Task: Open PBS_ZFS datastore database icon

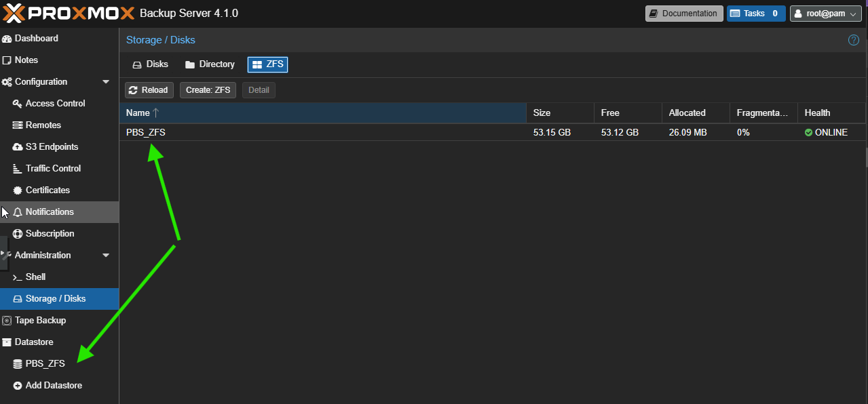Action: point(18,364)
